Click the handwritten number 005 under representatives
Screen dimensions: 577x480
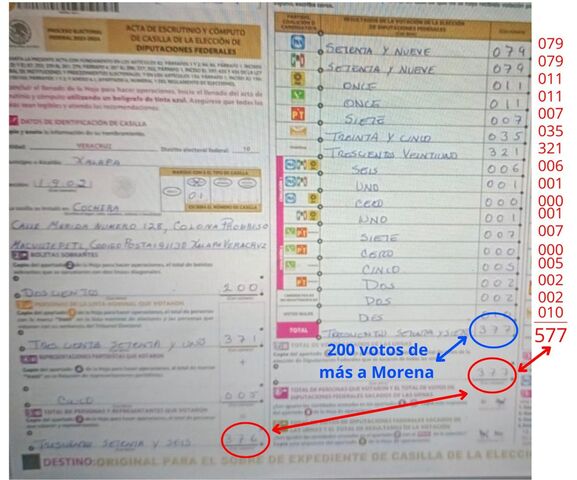tap(241, 395)
